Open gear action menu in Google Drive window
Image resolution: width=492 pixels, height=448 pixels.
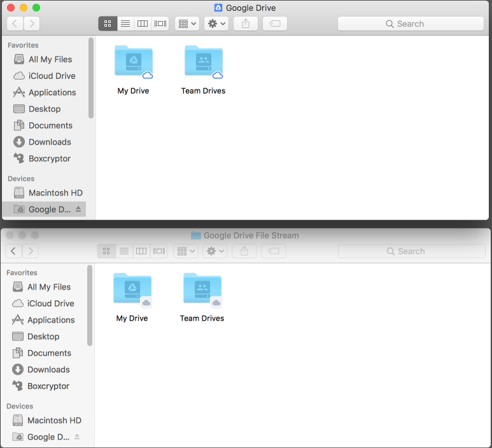tap(216, 24)
